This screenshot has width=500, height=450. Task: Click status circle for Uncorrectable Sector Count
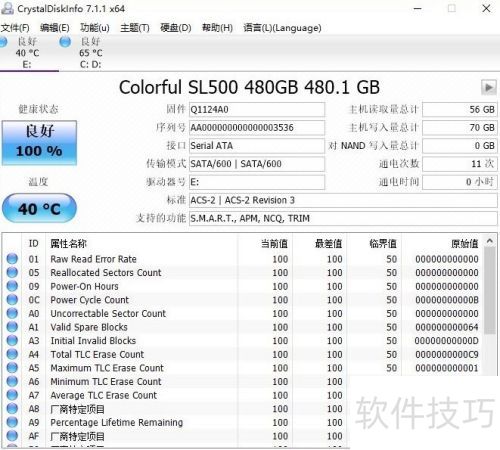[x=12, y=313]
